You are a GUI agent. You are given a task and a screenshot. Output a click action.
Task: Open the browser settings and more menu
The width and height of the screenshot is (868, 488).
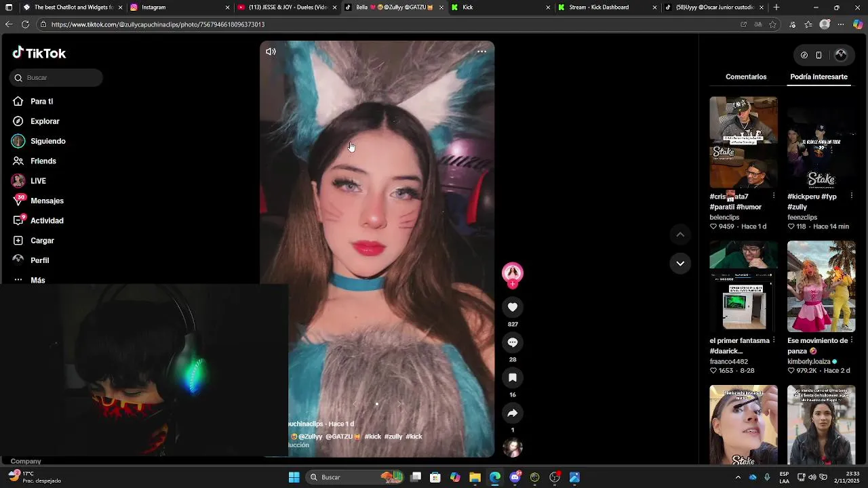(841, 24)
